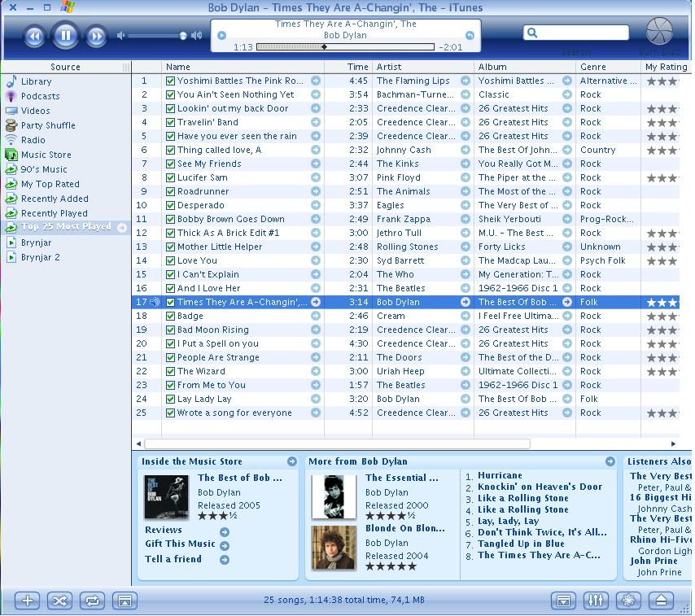695x616 pixels.
Task: Sort songs by the Name column header
Action: coord(243,67)
